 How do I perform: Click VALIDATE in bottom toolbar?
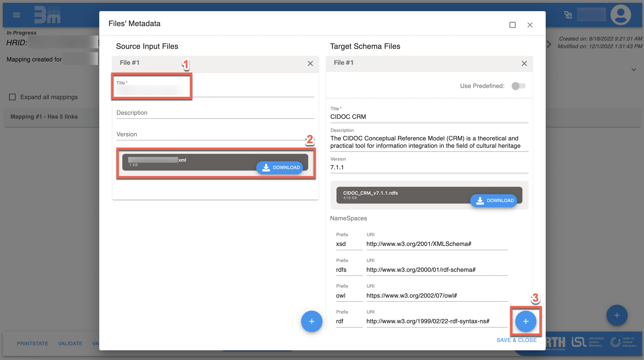click(x=70, y=344)
